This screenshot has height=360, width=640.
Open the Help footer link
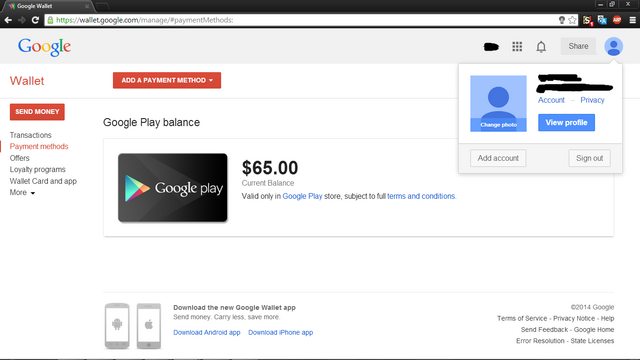point(607,318)
